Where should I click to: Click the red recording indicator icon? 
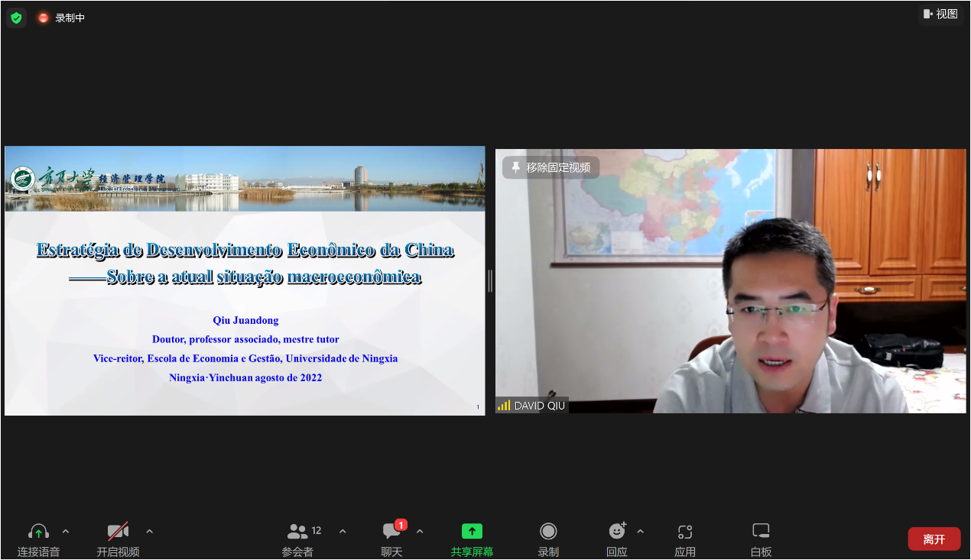click(x=44, y=18)
